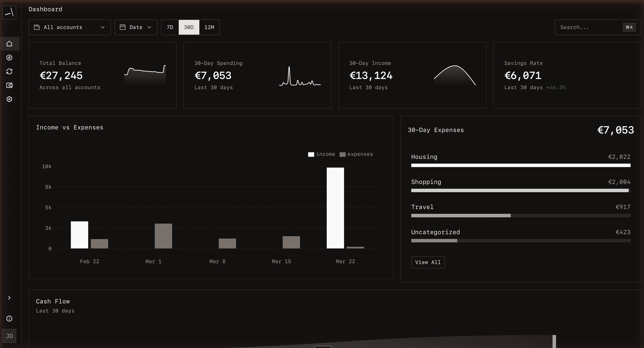The height and width of the screenshot is (348, 644).
Task: Click the app logo in the top-left corner
Action: coord(9,13)
